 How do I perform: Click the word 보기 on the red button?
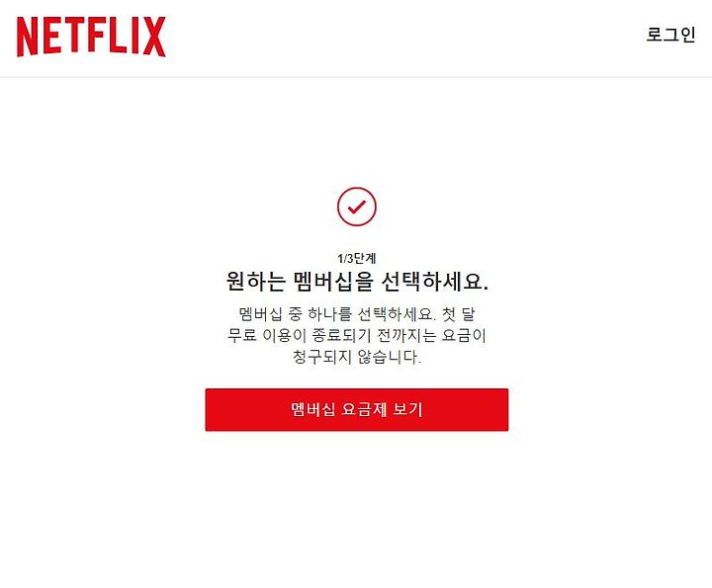coord(407,410)
